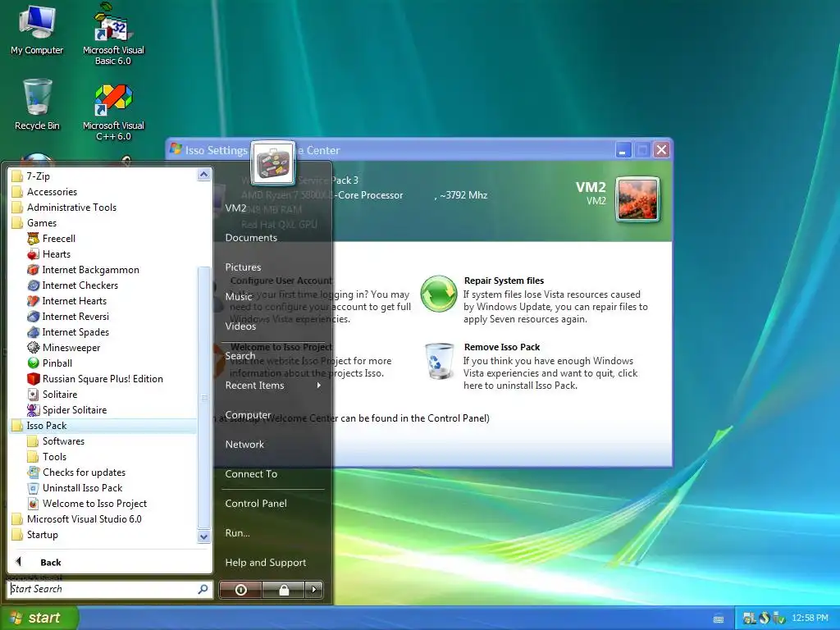Click the Remove Isso Pack link
Viewport: 840px width, 630px height.
coord(502,347)
